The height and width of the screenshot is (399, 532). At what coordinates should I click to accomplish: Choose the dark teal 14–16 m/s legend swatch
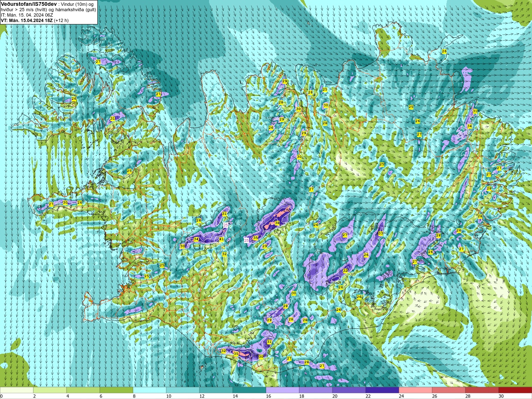point(249,390)
